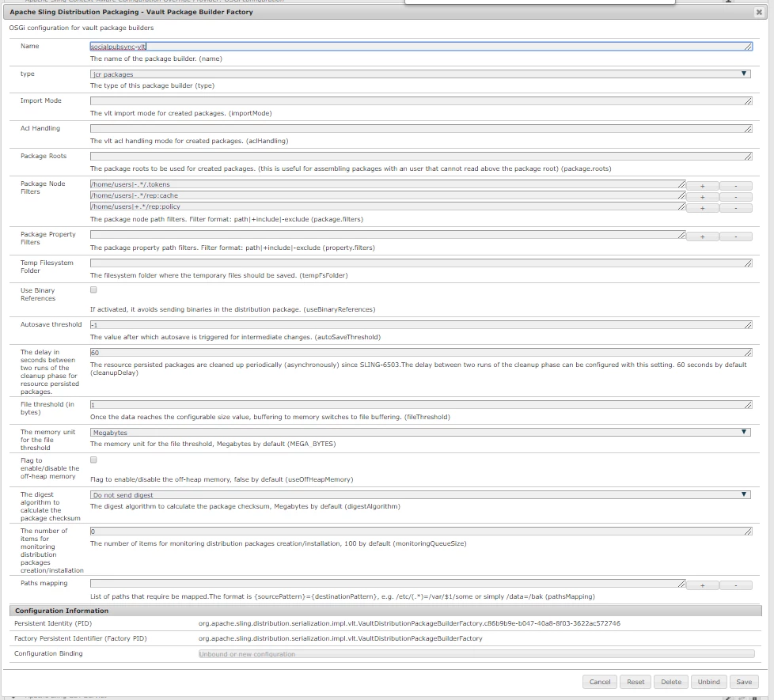Edit the File threshold value
This screenshot has height=700, width=774.
(421, 404)
